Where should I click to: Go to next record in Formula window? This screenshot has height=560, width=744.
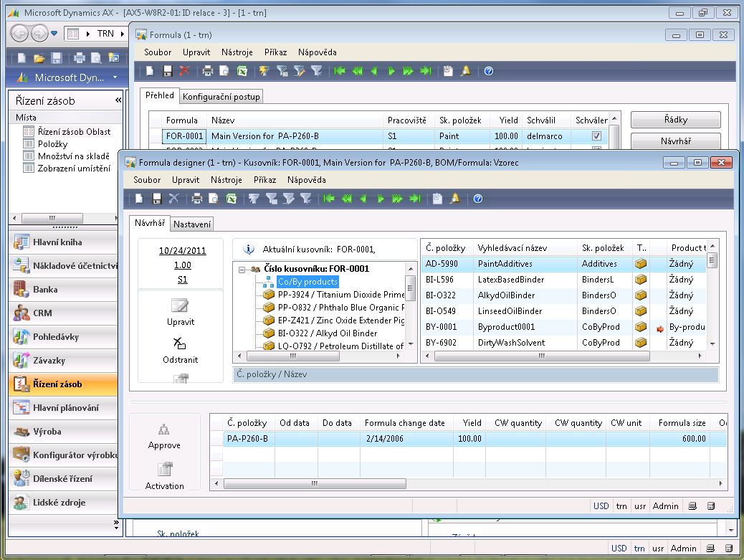tap(391, 71)
